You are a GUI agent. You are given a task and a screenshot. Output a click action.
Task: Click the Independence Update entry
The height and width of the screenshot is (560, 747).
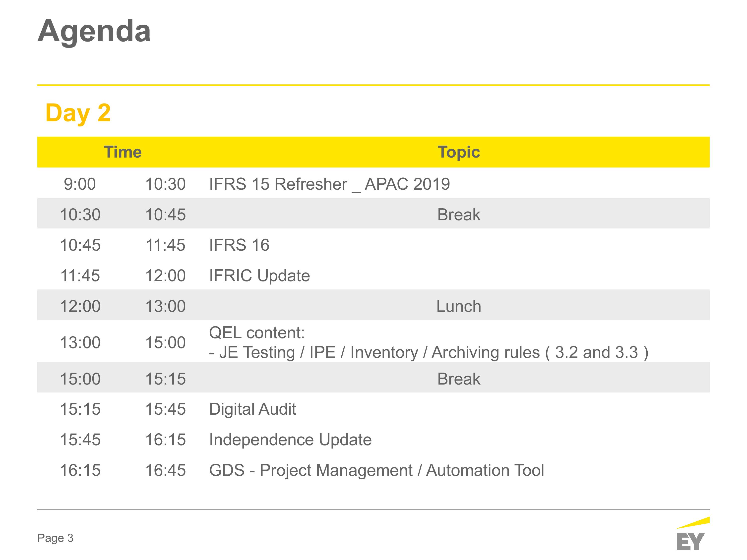pyautogui.click(x=290, y=440)
